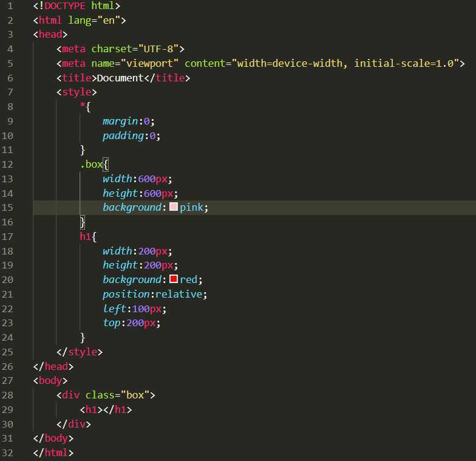The image size is (476, 461).
Task: Click the .box selector name
Action: click(91, 164)
